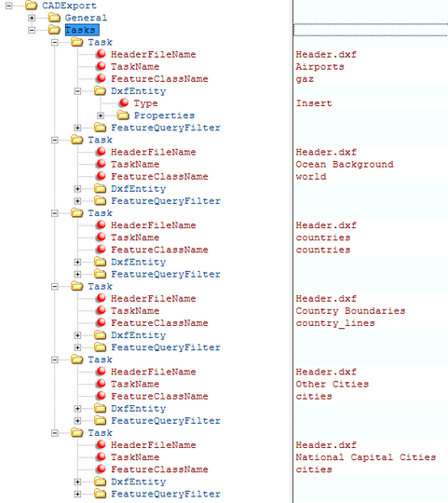Click the Ocean Background value
The width and height of the screenshot is (448, 503).
tap(345, 164)
